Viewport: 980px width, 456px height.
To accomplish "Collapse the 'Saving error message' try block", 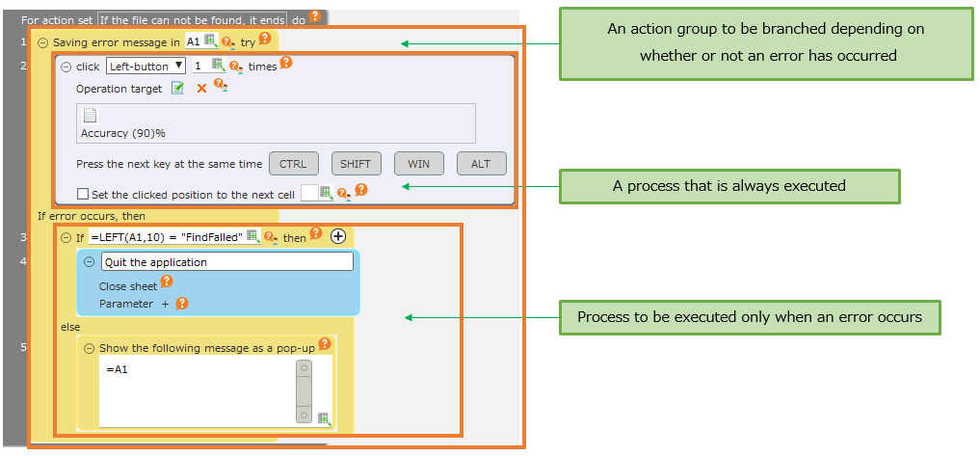I will tap(42, 42).
